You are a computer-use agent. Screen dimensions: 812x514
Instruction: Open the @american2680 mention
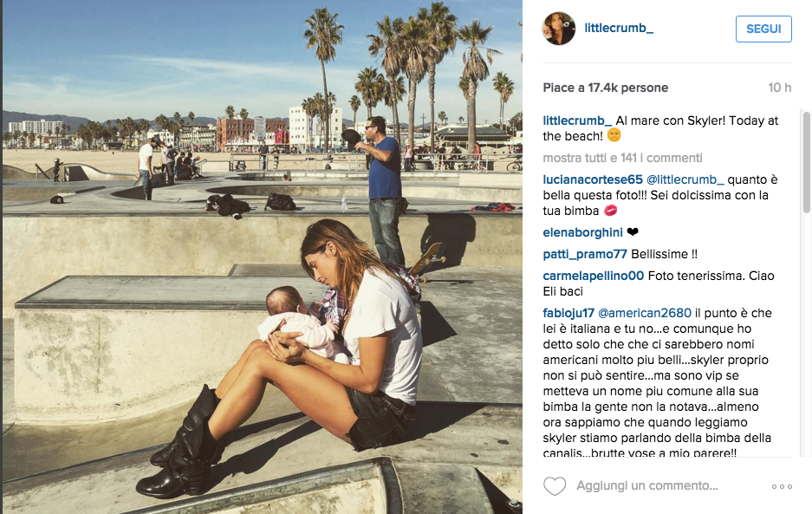(x=644, y=313)
